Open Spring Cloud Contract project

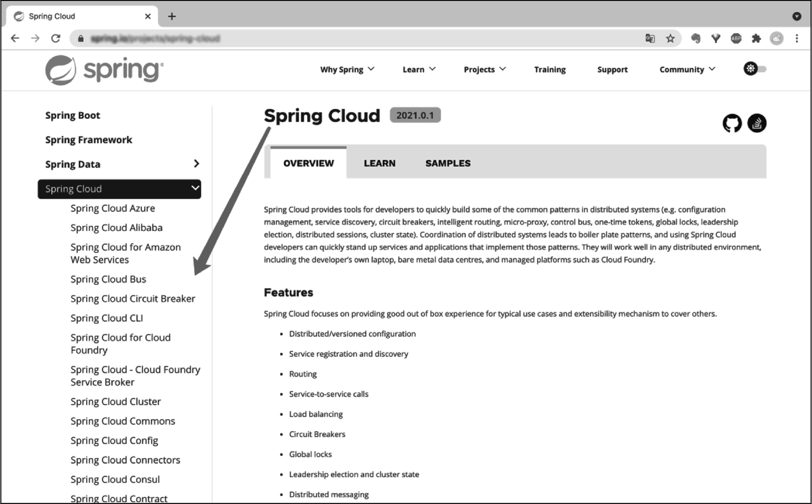point(119,498)
